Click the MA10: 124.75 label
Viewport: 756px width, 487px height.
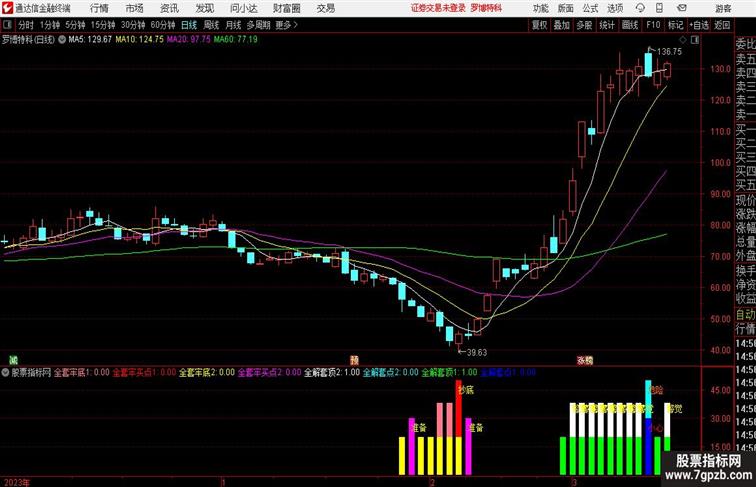pos(139,40)
